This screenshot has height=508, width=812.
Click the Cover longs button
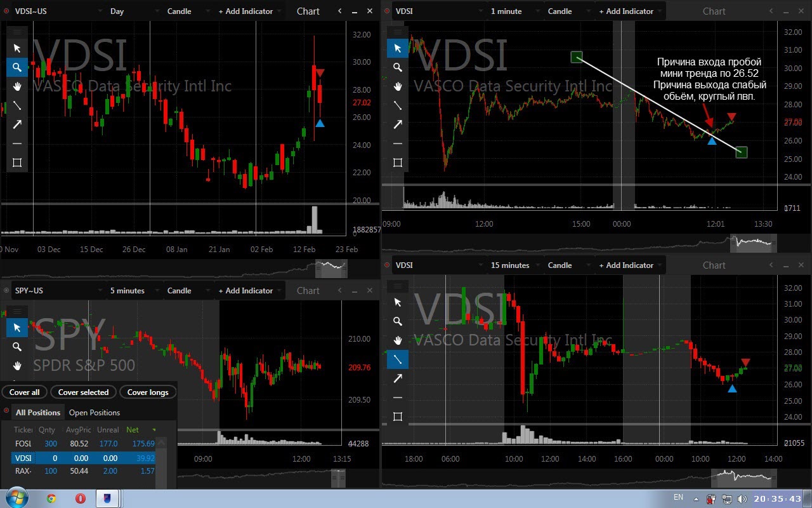coord(148,392)
